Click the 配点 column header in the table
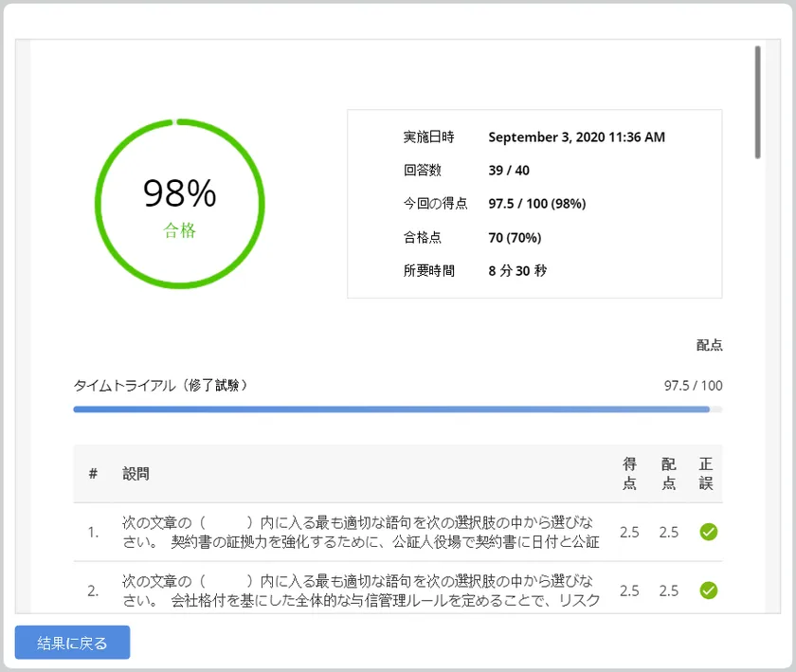Screen dimensions: 796x672 tap(669, 474)
